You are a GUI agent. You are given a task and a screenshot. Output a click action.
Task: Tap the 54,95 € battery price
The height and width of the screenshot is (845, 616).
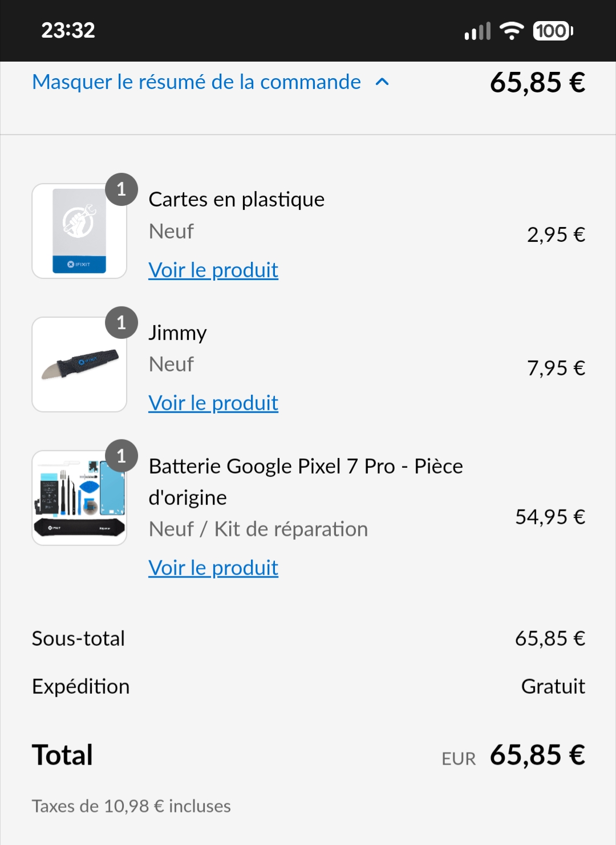click(x=550, y=517)
